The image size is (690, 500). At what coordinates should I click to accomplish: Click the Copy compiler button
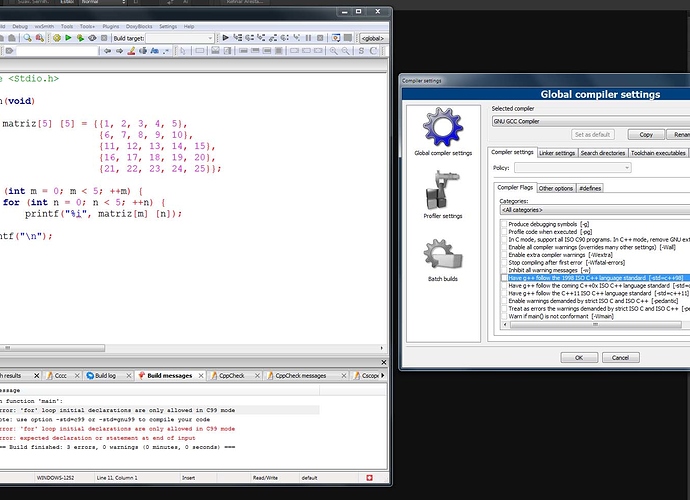[646, 135]
